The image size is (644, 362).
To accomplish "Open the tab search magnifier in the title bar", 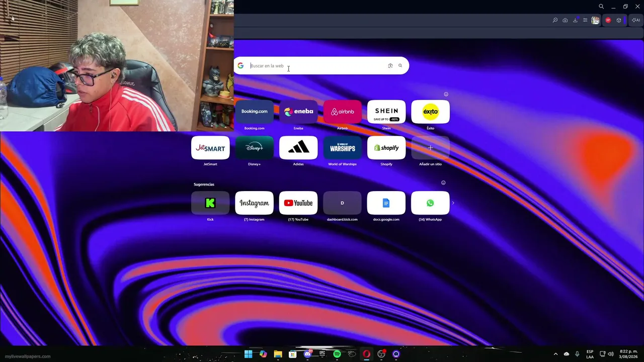I will click(x=601, y=7).
